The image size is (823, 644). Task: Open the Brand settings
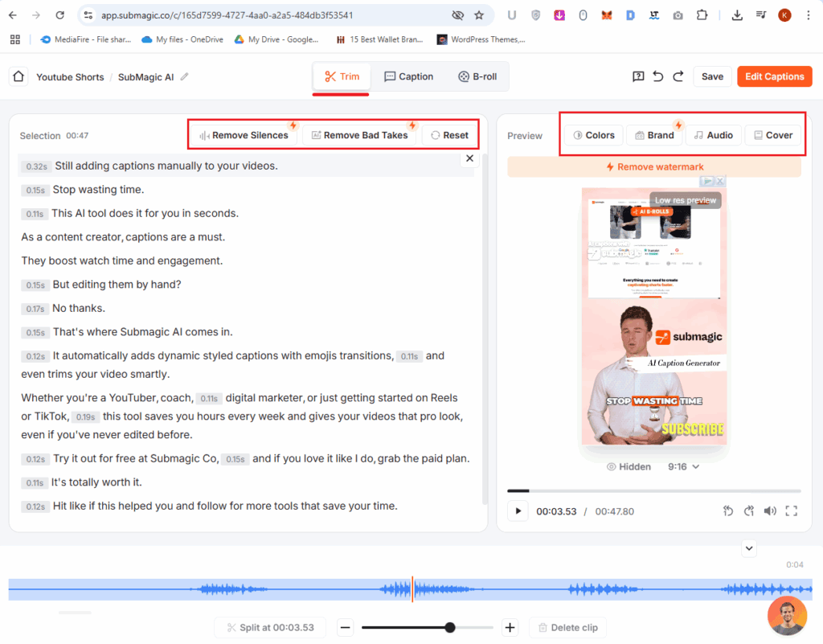coord(654,135)
